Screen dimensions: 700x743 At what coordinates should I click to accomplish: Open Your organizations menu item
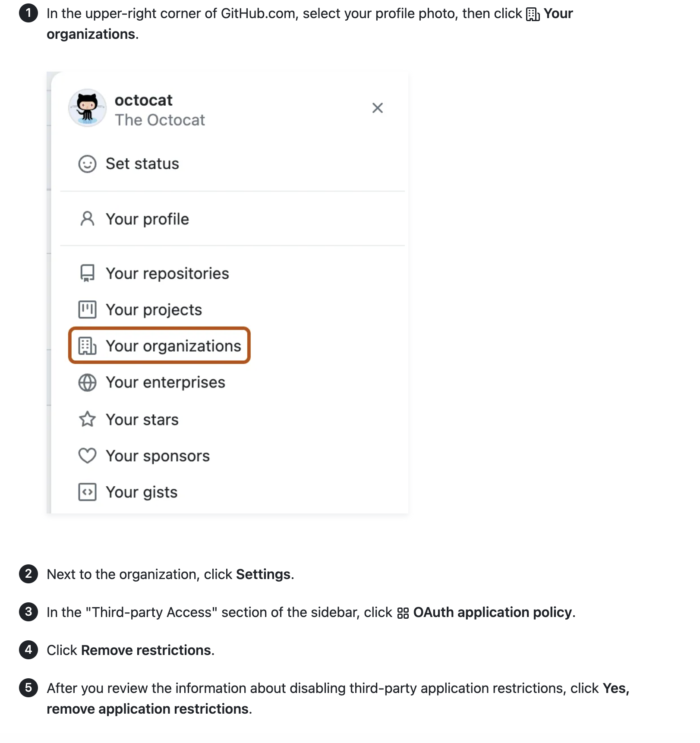[173, 346]
